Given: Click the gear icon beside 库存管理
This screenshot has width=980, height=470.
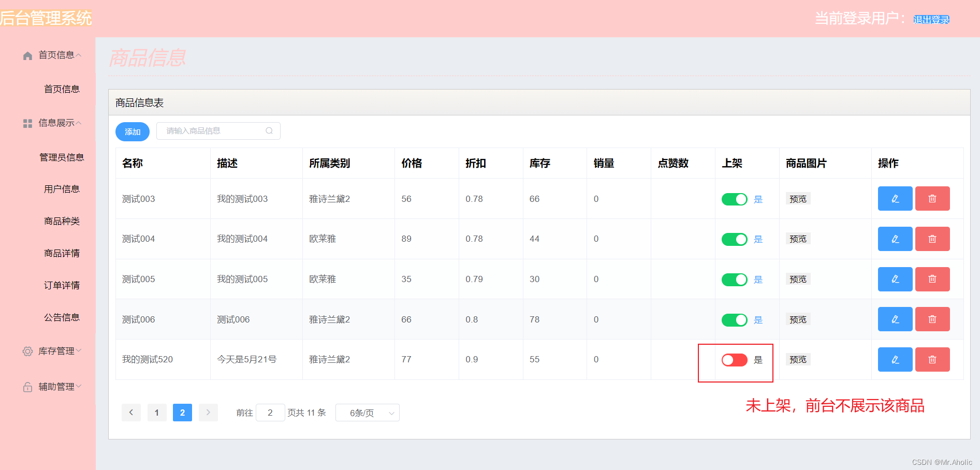Looking at the screenshot, I should (x=27, y=351).
